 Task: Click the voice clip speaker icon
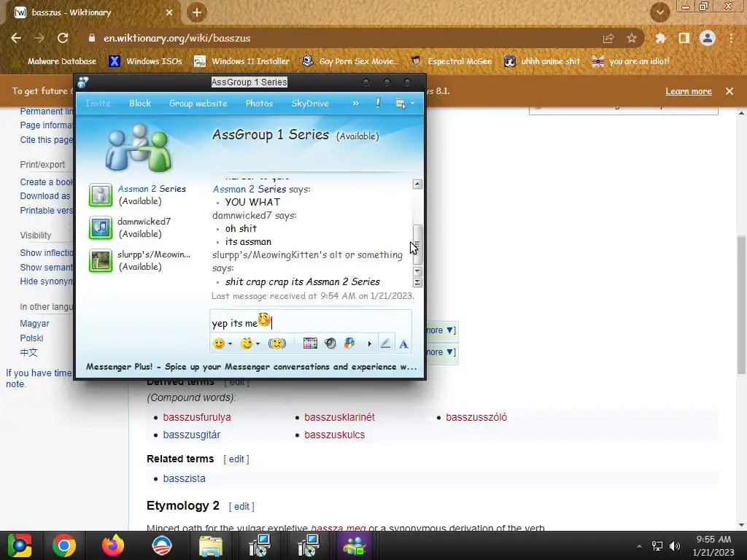[x=330, y=343]
